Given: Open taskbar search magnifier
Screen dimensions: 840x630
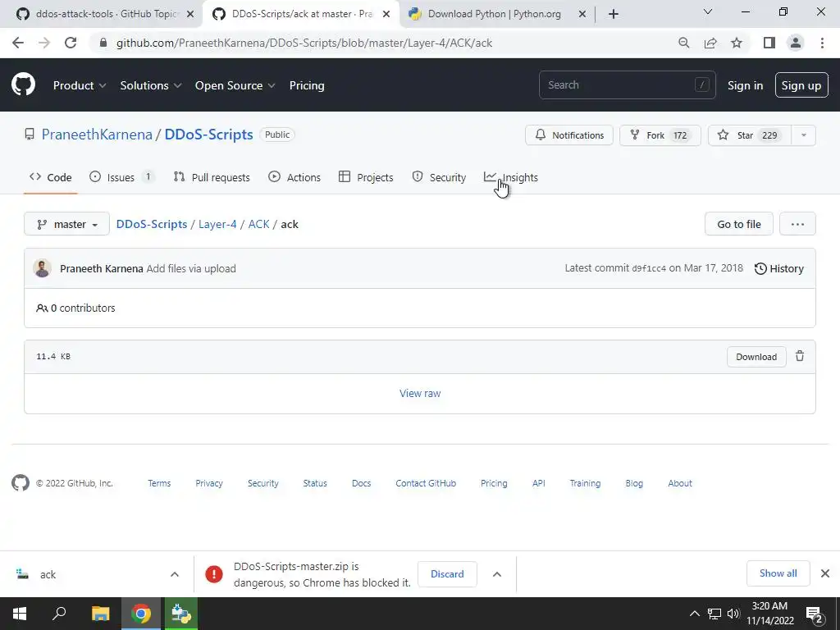Looking at the screenshot, I should point(59,614).
